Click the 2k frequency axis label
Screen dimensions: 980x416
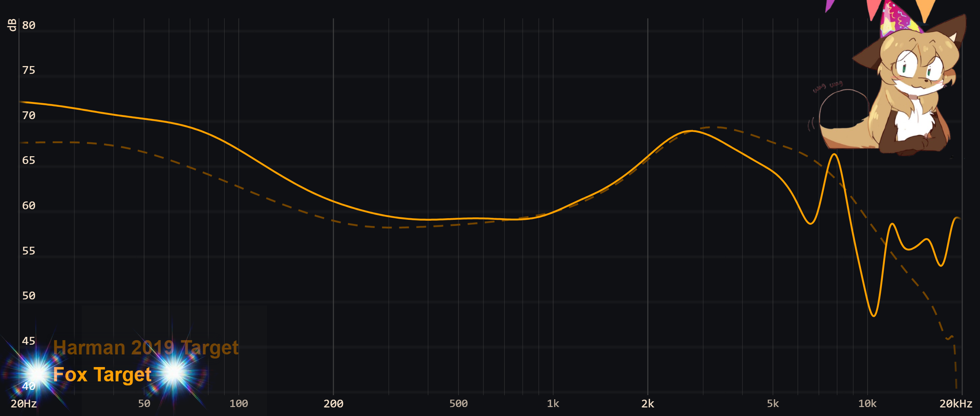coord(648,404)
